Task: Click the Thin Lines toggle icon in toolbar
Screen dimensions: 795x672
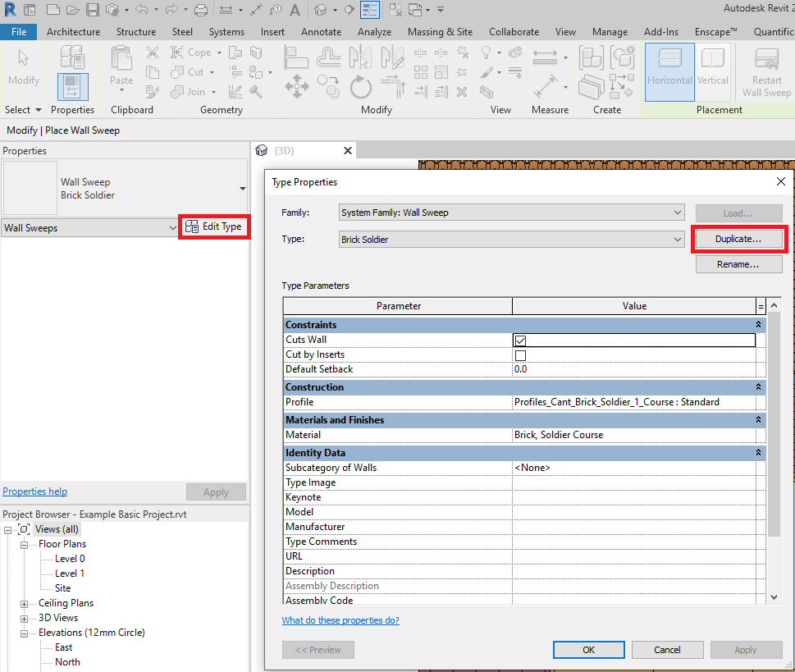Action: 370,10
